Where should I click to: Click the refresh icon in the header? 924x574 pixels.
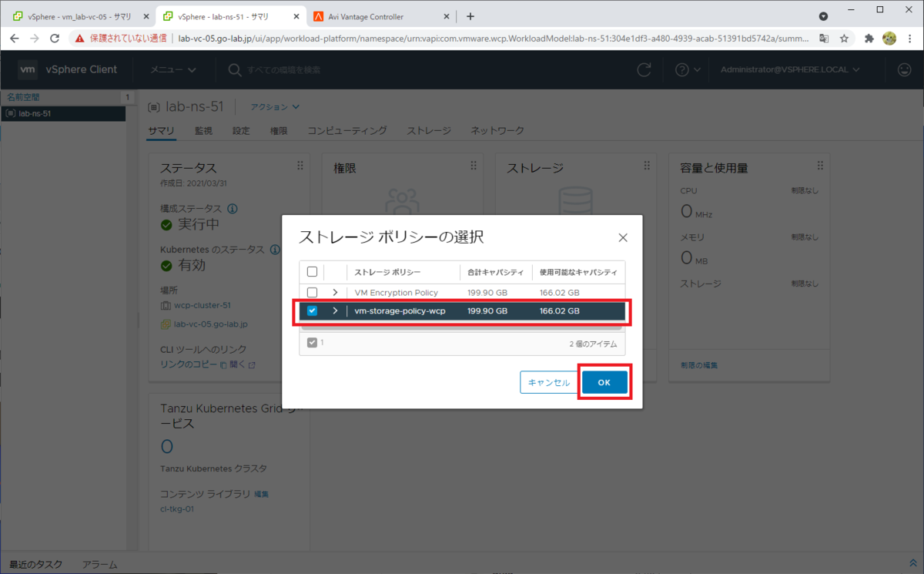(644, 69)
